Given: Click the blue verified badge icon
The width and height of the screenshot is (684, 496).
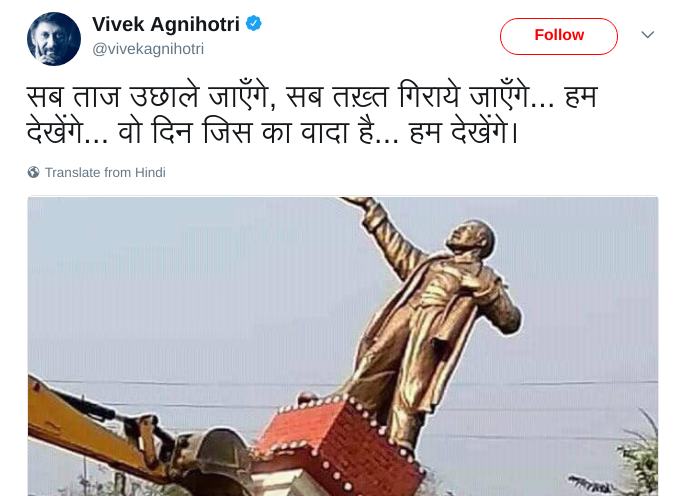Looking at the screenshot, I should pos(254,23).
